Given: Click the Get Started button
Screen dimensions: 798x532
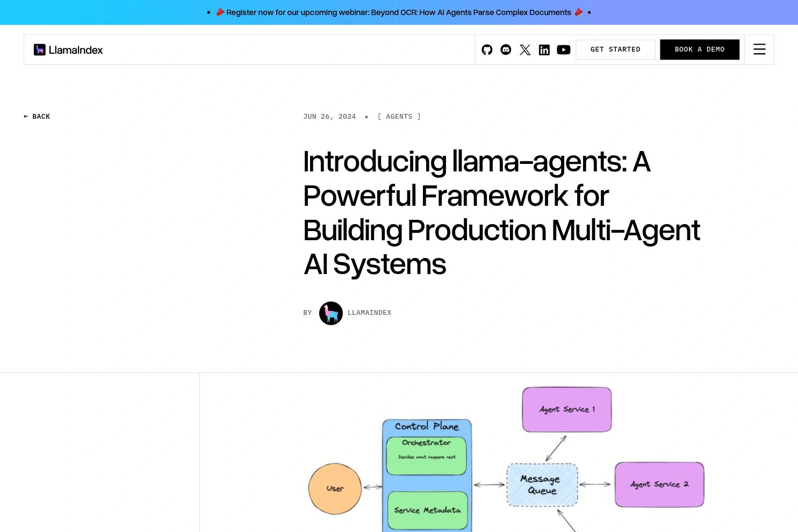Looking at the screenshot, I should 615,49.
